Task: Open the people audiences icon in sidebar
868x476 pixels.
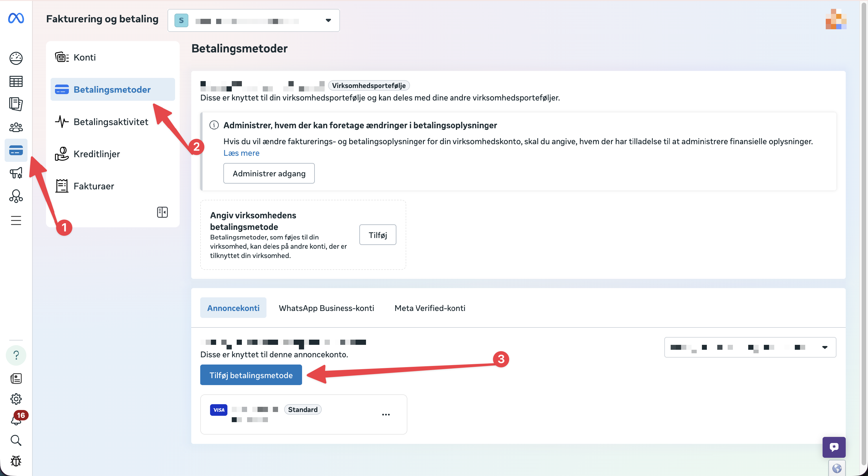Action: pos(16,127)
